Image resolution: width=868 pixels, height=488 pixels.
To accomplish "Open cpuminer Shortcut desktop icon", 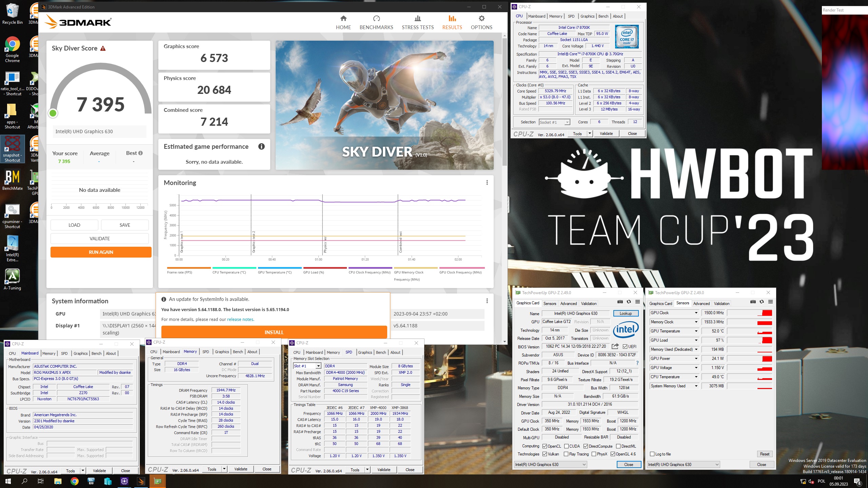I will [x=13, y=216].
